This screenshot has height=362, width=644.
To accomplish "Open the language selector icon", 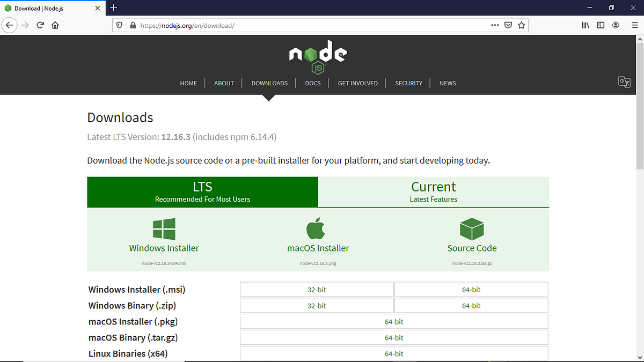I will coord(624,82).
